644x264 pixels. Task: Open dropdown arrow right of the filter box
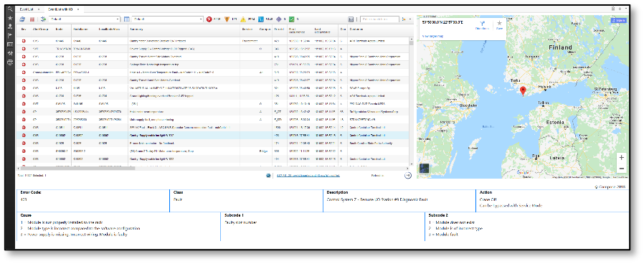pos(410,19)
